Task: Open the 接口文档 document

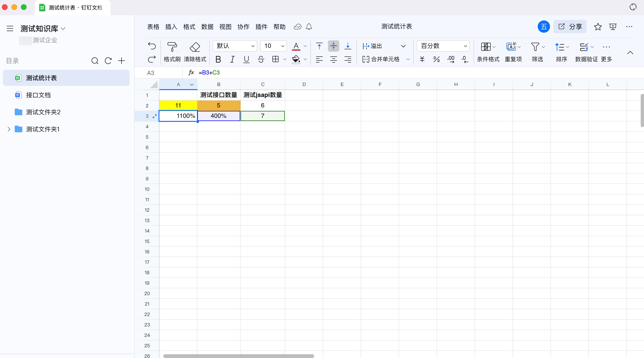Action: point(38,95)
